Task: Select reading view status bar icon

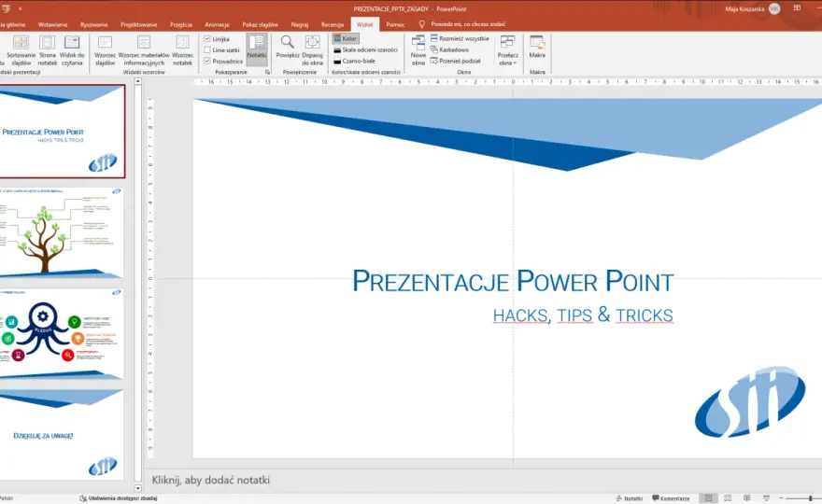Action: [747, 498]
